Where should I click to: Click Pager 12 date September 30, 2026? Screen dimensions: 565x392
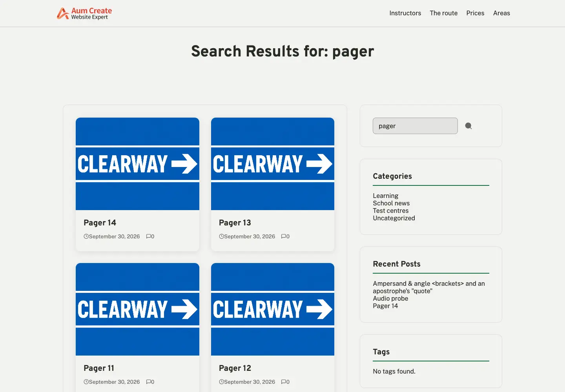(x=250, y=382)
